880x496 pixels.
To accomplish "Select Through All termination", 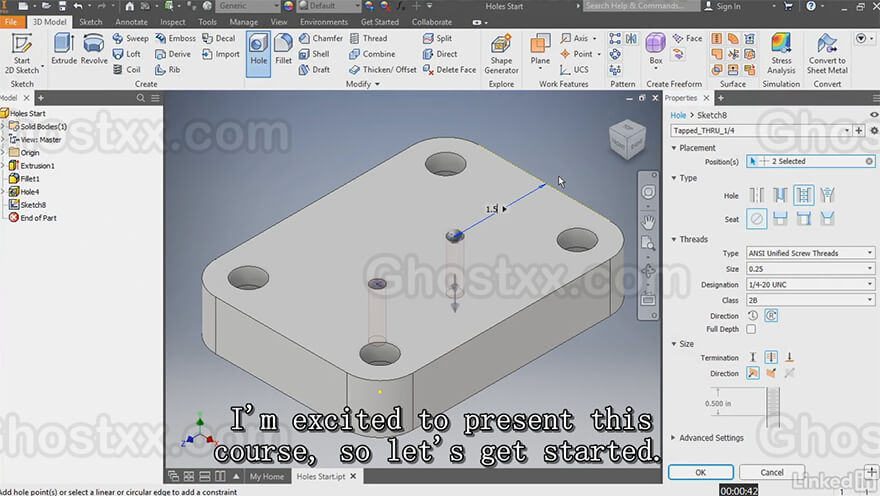I will [771, 357].
